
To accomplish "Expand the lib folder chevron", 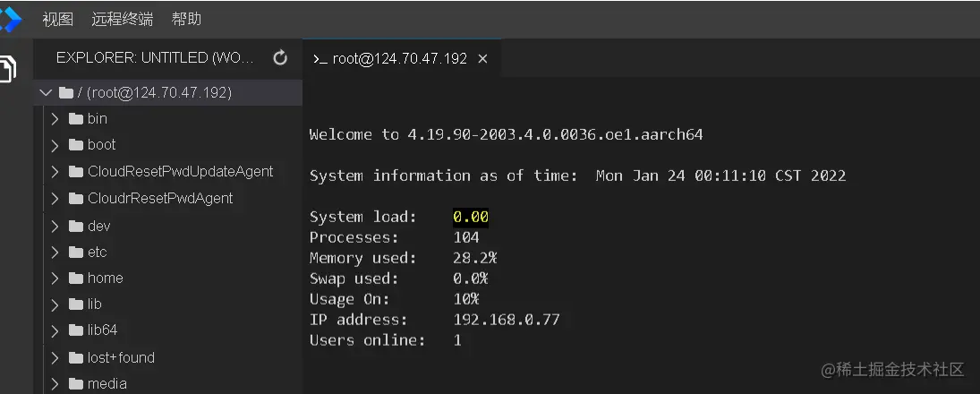I will 55,304.
